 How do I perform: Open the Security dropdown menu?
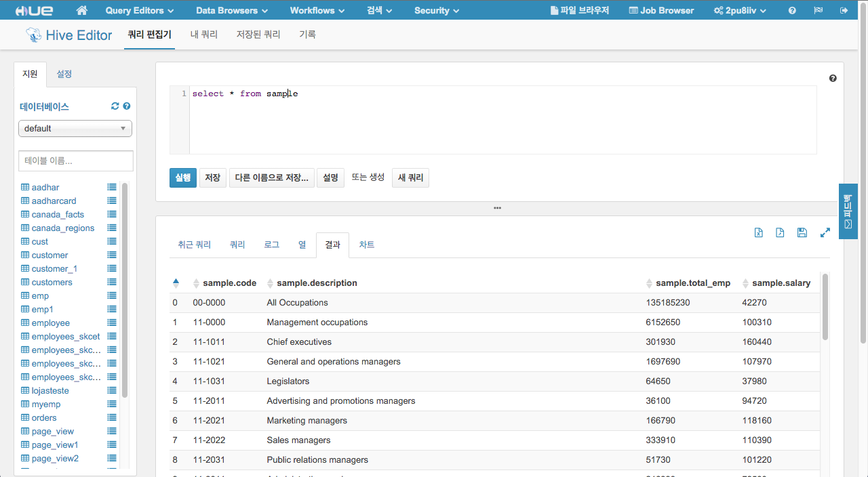pos(437,10)
